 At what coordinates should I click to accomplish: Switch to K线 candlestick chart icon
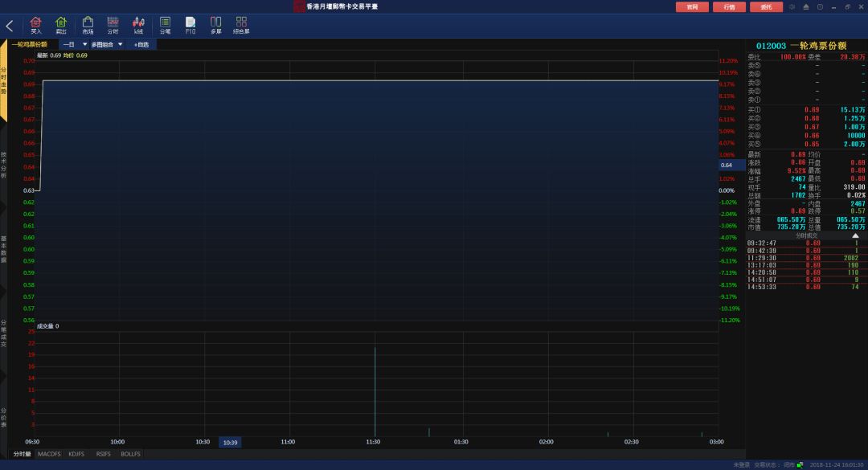pyautogui.click(x=138, y=26)
